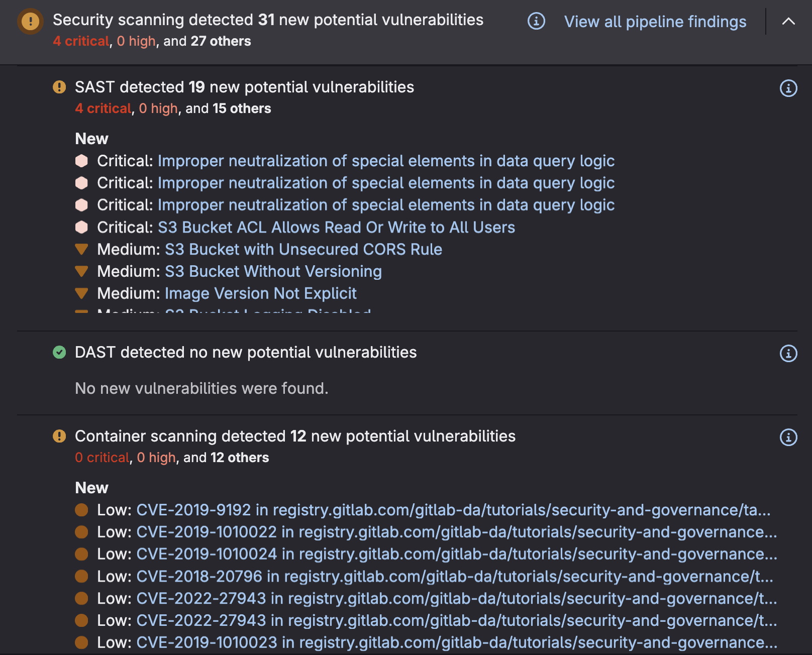Open the info tooltip for Container scanning
812x655 pixels.
tap(788, 436)
